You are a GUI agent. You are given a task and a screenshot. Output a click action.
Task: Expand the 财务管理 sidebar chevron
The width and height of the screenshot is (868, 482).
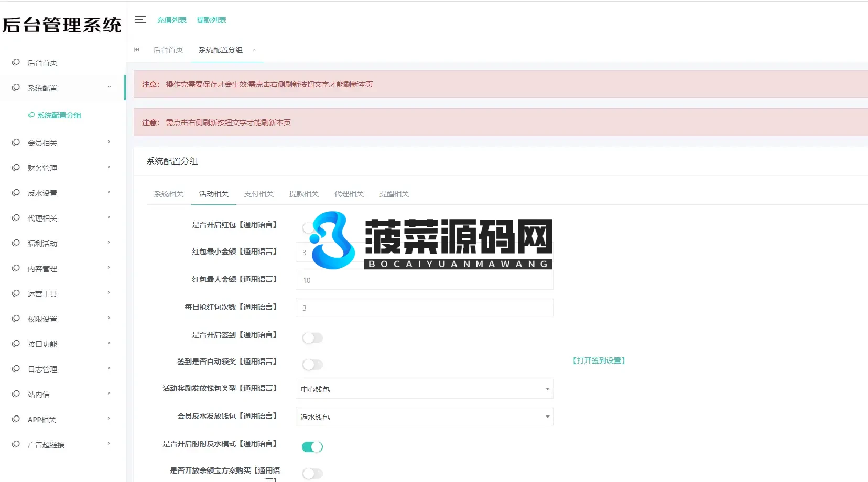(x=109, y=167)
